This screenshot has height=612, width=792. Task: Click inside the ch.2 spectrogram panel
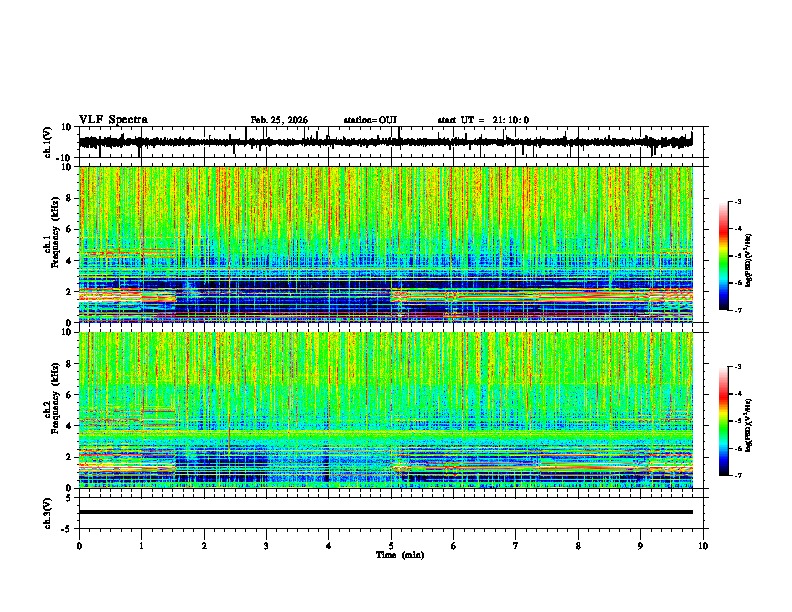point(386,410)
